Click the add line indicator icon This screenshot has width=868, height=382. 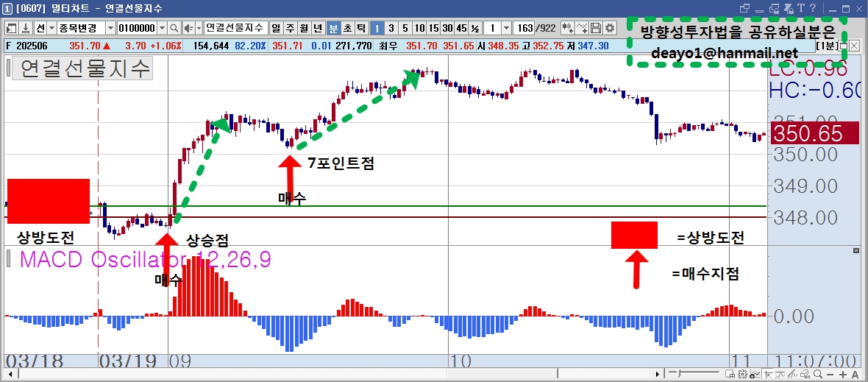582,28
